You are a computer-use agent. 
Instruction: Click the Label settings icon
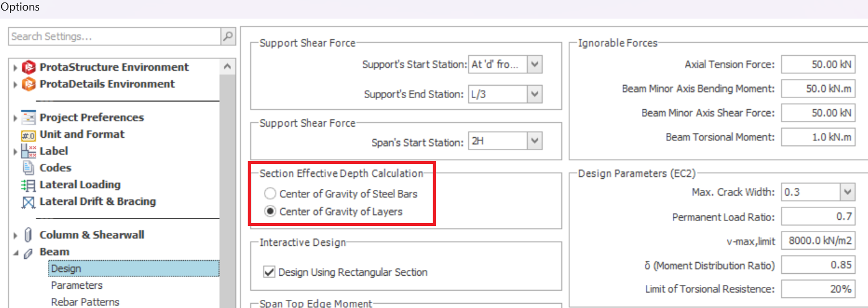pos(29,152)
